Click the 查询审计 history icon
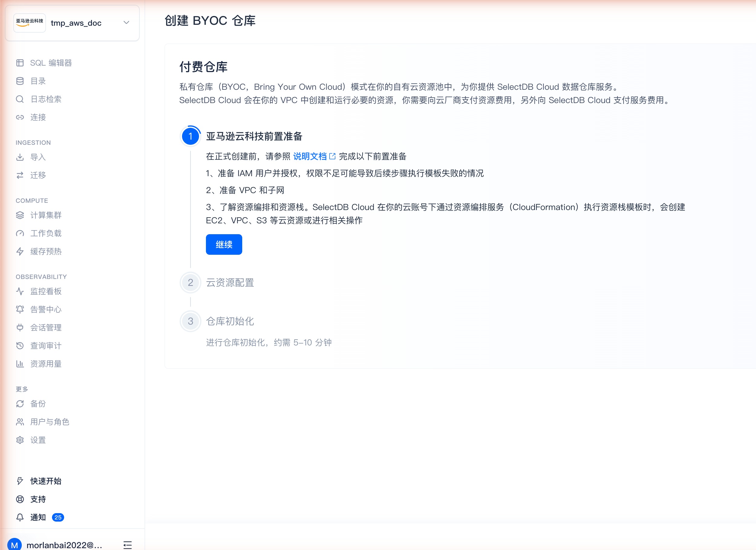 coord(20,346)
